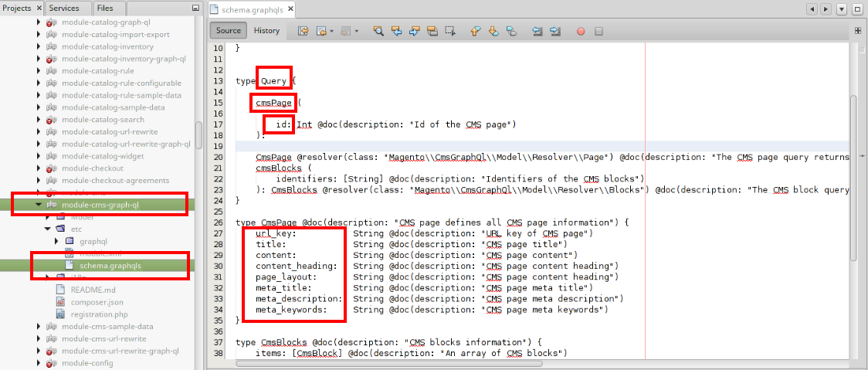Expand the graphql folder under etc
Viewport: 868px width, 370px height.
click(x=57, y=242)
